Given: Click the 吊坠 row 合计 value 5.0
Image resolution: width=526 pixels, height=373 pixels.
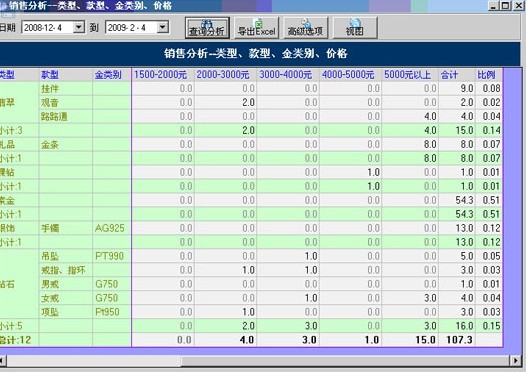Looking at the screenshot, I should [x=467, y=256].
